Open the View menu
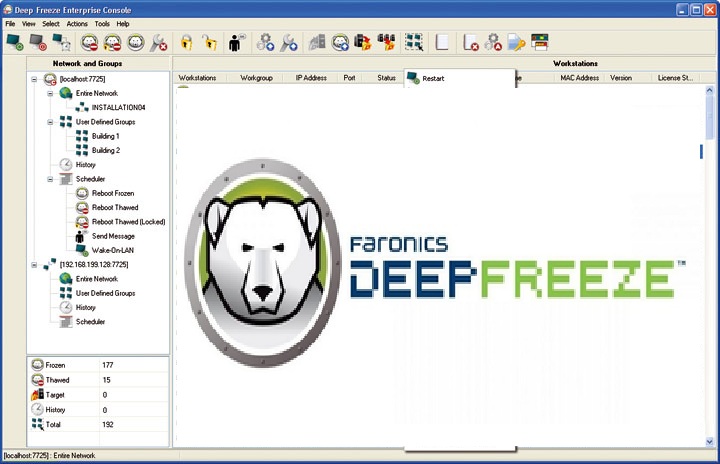 click(28, 24)
